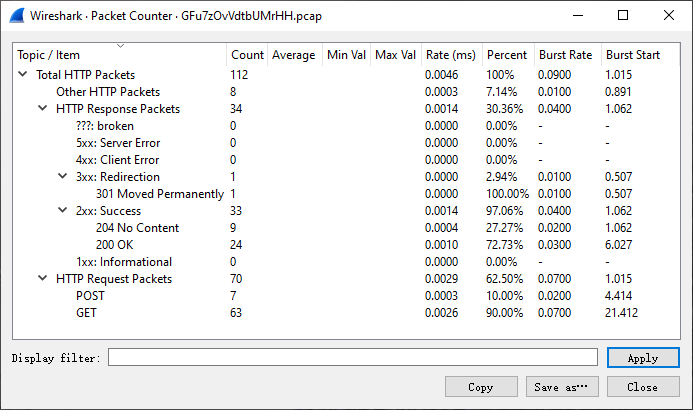Minimize the Packet Counter window
693x410 pixels.
[578, 15]
